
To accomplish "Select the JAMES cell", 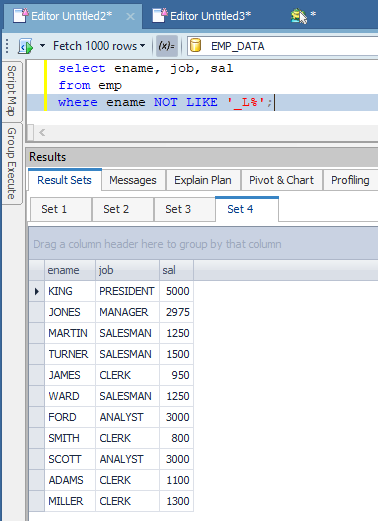I will click(x=70, y=375).
